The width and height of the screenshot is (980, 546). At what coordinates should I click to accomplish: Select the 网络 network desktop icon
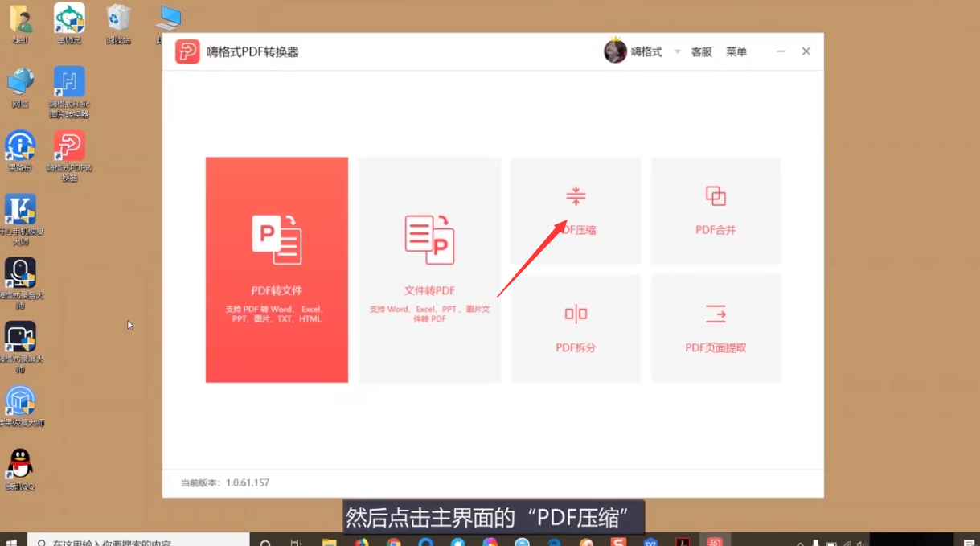20,88
